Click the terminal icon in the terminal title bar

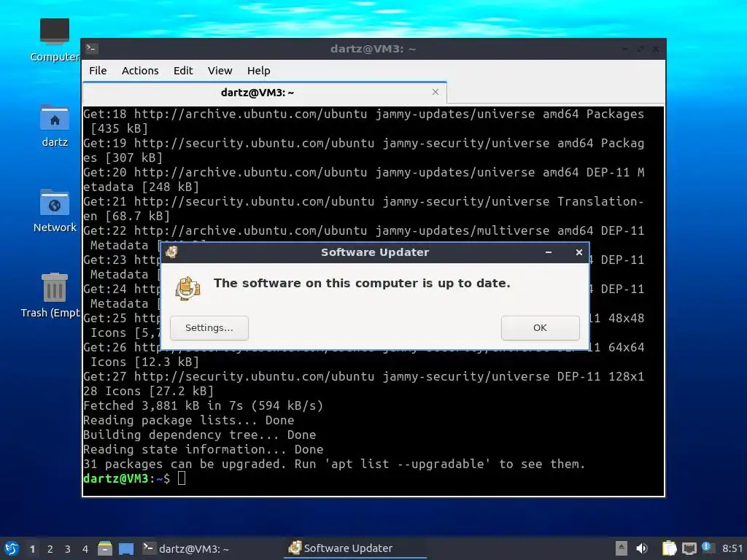coord(92,48)
